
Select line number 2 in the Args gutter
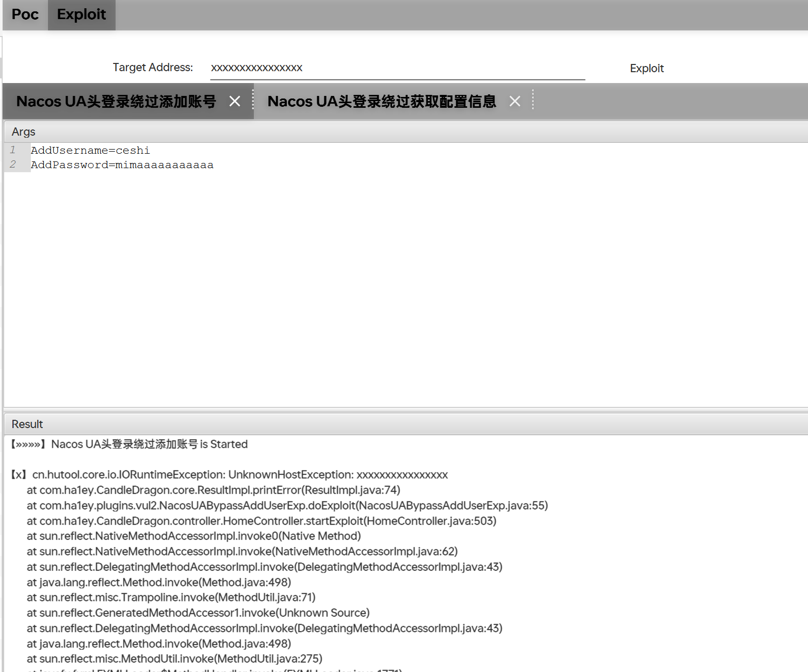(13, 165)
